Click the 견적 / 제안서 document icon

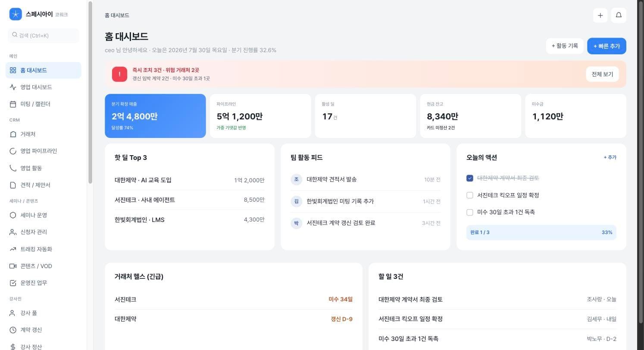tap(13, 185)
